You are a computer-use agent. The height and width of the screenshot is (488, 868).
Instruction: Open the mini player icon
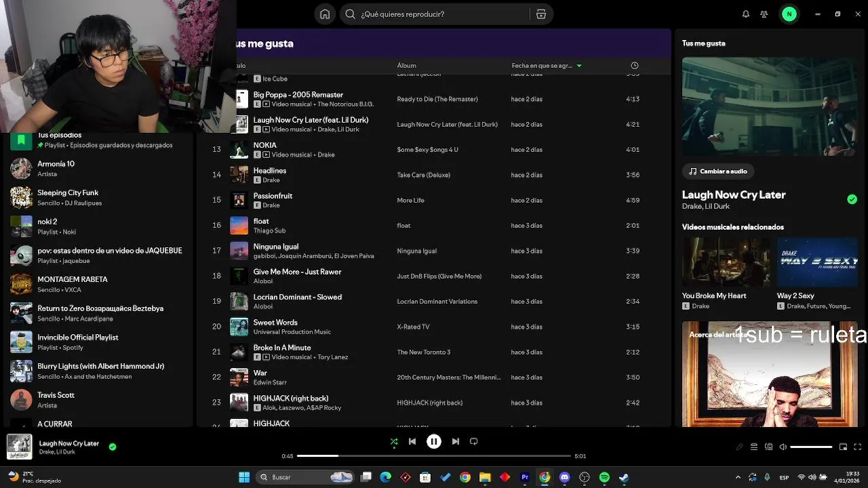[x=843, y=447]
